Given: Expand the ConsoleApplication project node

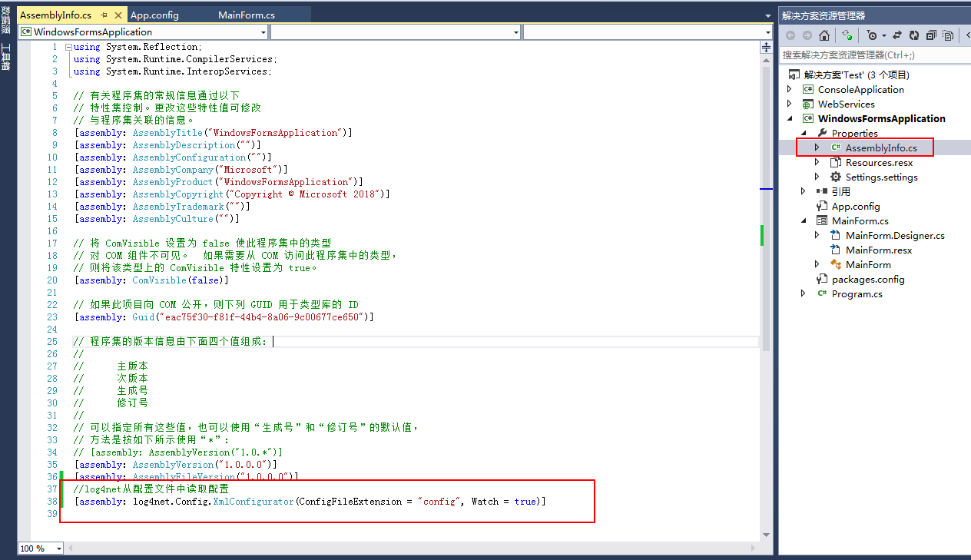Looking at the screenshot, I should (790, 89).
